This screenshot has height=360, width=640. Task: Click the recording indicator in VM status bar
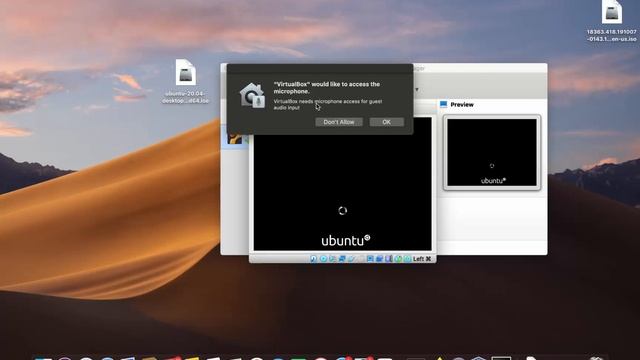379,259
